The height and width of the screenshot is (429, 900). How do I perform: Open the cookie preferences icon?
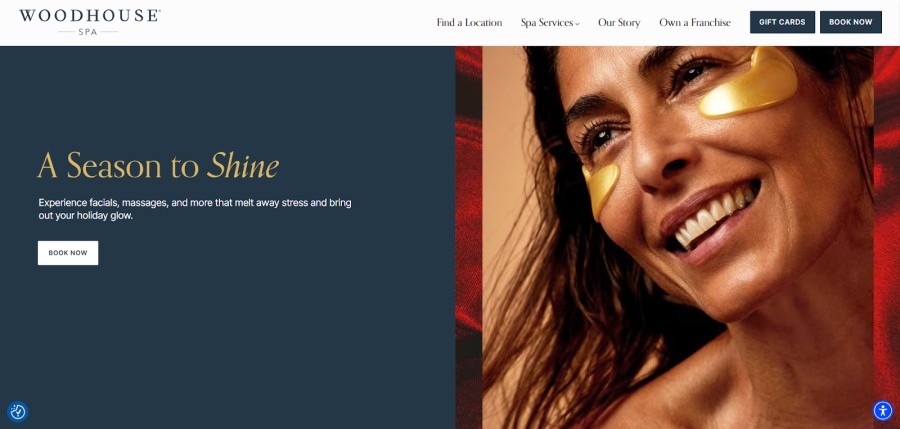(18, 412)
